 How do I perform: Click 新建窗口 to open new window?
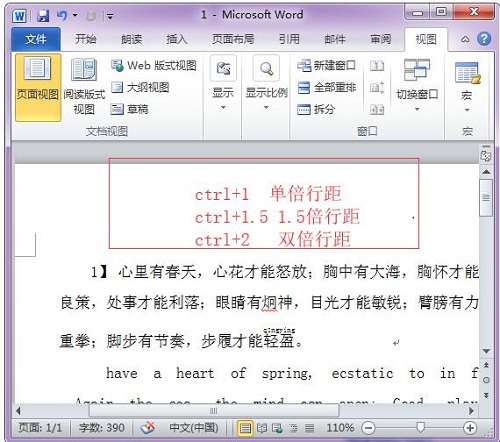pyautogui.click(x=326, y=65)
